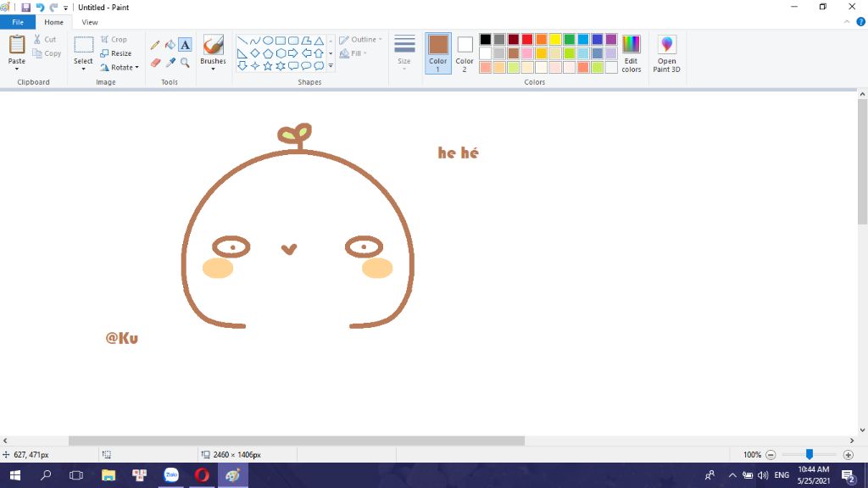Viewport: 868px width, 488px height.
Task: Click the Save icon in title bar
Action: (25, 7)
